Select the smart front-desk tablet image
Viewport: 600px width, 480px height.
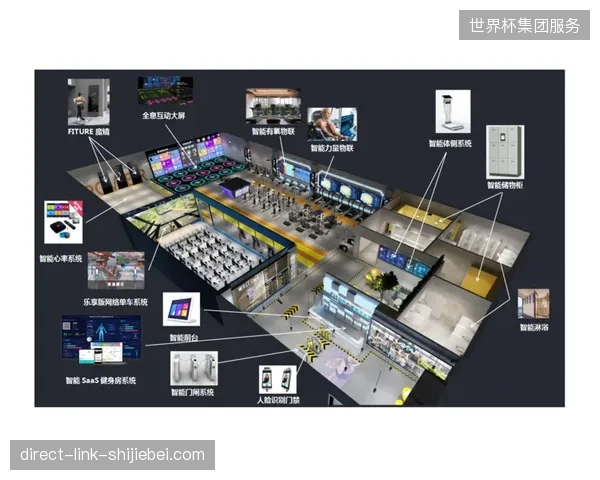181,309
